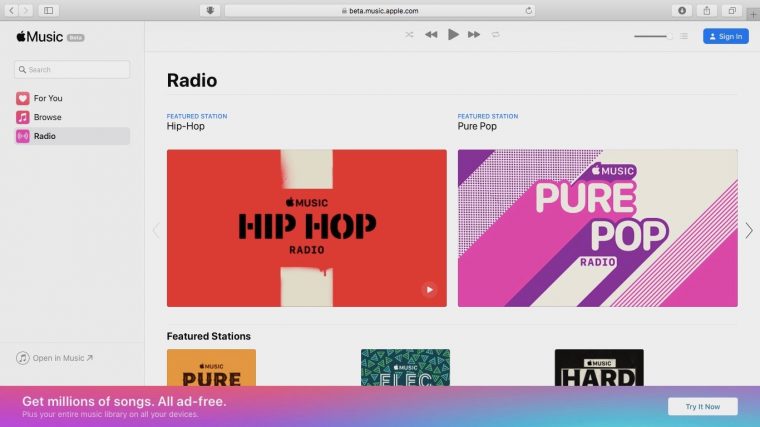
Task: Click in the Search field
Action: 72,70
